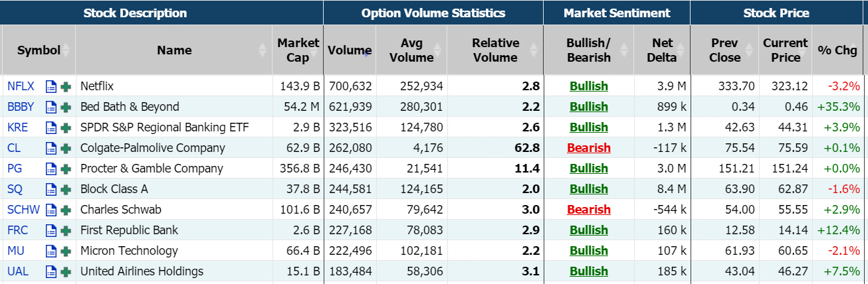Open the document icon in the KRE row
This screenshot has width=868, height=284.
[x=51, y=127]
